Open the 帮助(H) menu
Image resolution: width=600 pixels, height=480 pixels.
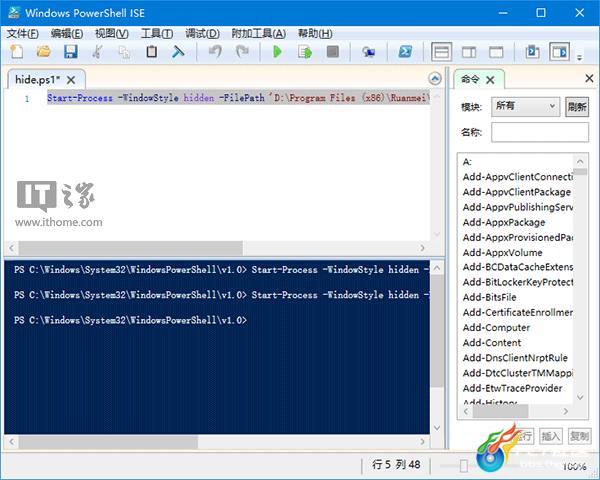tap(315, 34)
